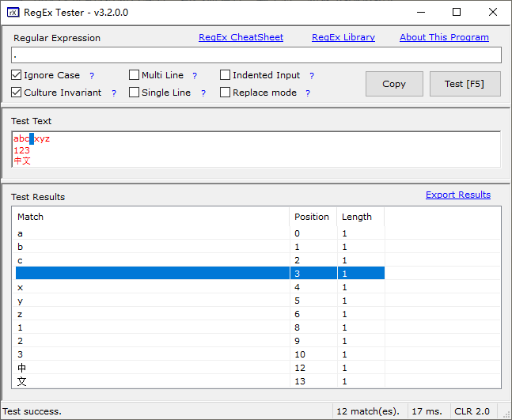This screenshot has width=512, height=420.
Task: Click the help question mark beside Replace mode
Action: [308, 93]
